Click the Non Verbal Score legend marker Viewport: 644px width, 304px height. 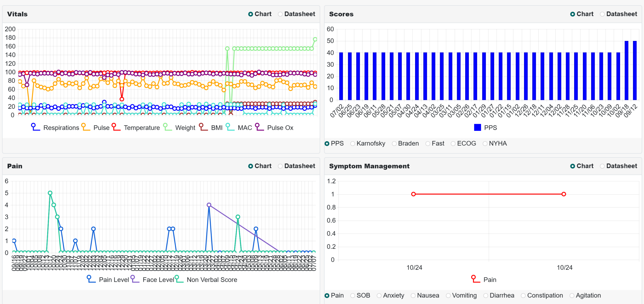[179, 279]
